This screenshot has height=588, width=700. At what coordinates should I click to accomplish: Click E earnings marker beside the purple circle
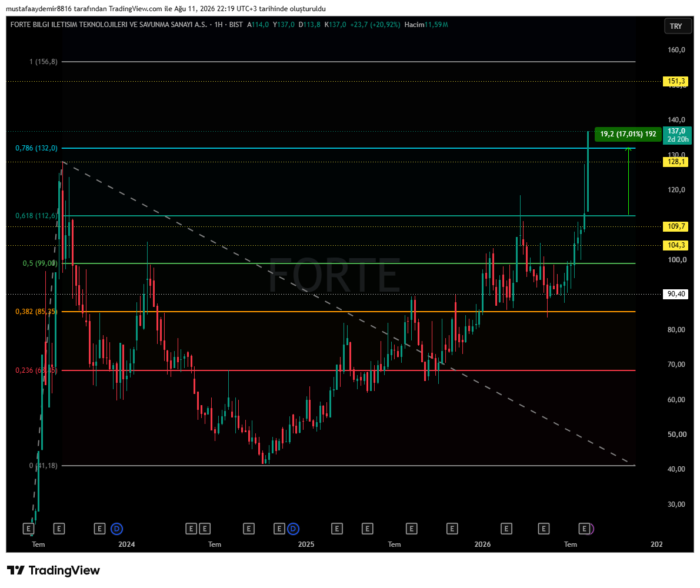coord(584,529)
